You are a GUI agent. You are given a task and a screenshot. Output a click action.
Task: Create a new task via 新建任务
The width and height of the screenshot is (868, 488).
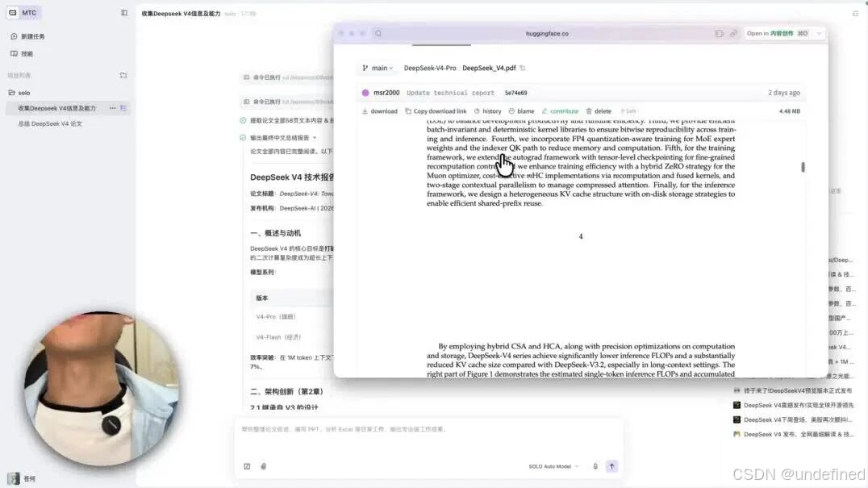[27, 36]
